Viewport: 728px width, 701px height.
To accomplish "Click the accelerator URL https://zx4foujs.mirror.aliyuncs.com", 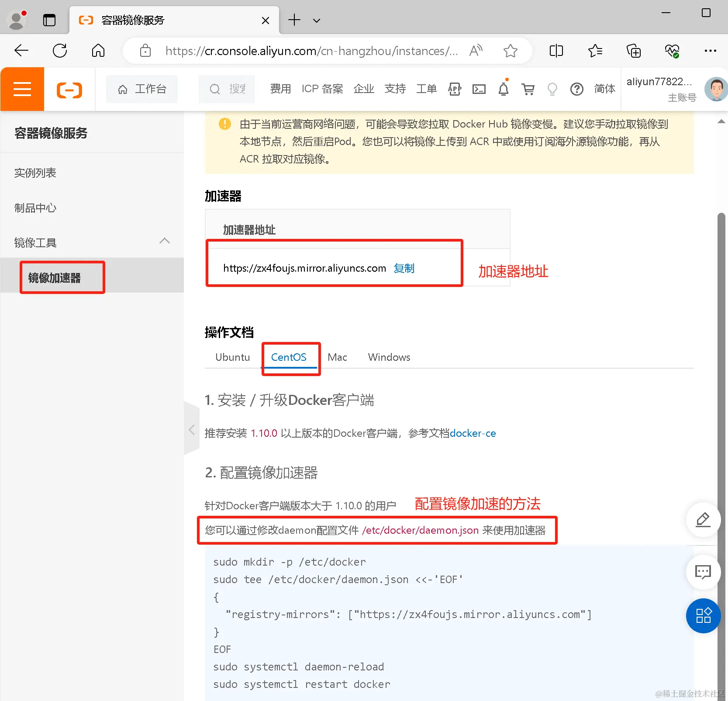I will point(304,268).
